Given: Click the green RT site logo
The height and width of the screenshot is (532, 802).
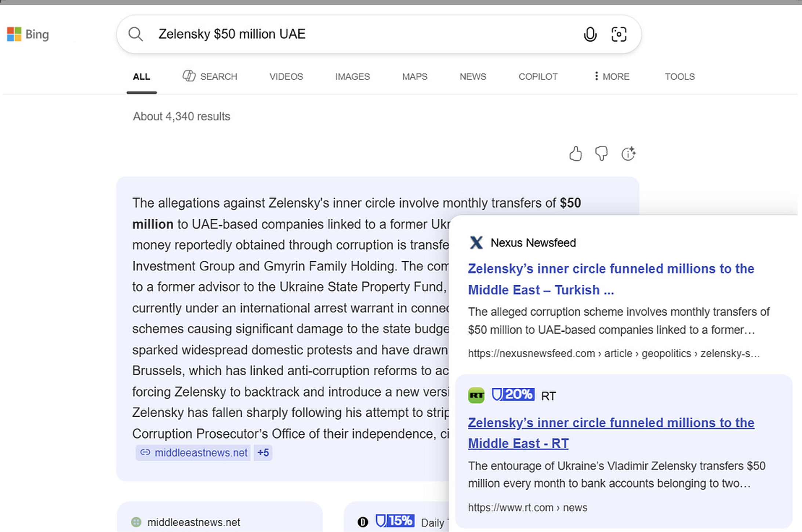Looking at the screenshot, I should tap(476, 396).
